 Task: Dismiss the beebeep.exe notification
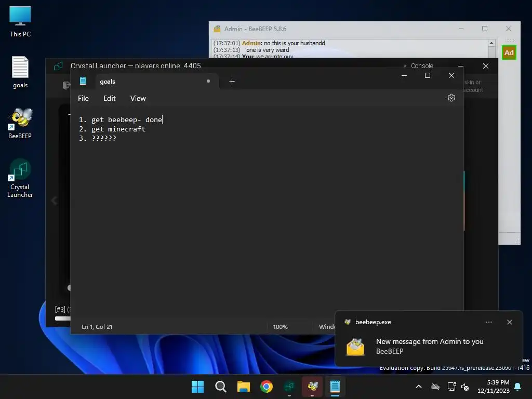pos(509,322)
